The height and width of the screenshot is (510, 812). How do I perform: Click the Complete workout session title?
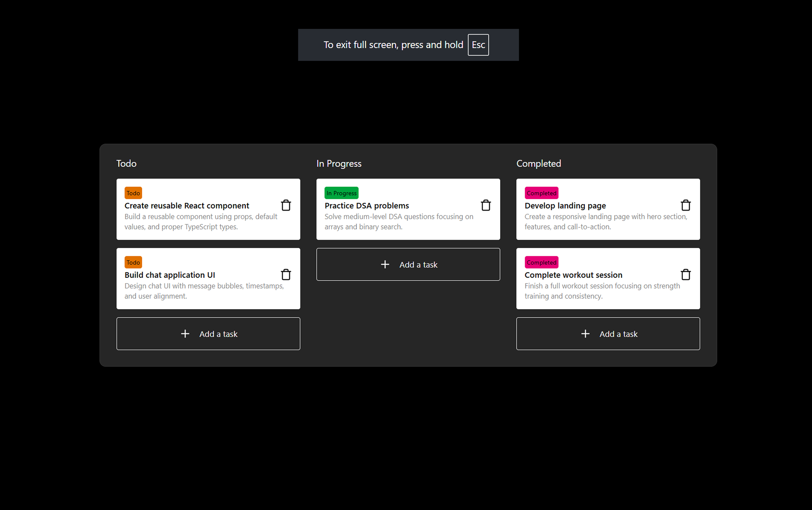tap(573, 275)
